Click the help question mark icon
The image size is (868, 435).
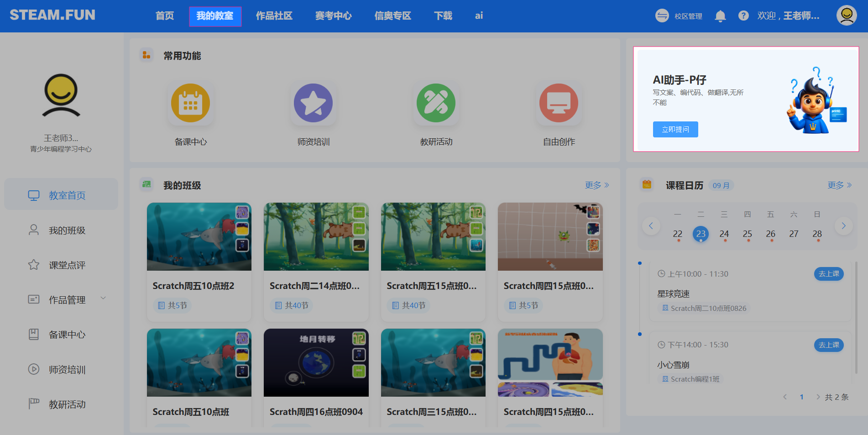743,16
